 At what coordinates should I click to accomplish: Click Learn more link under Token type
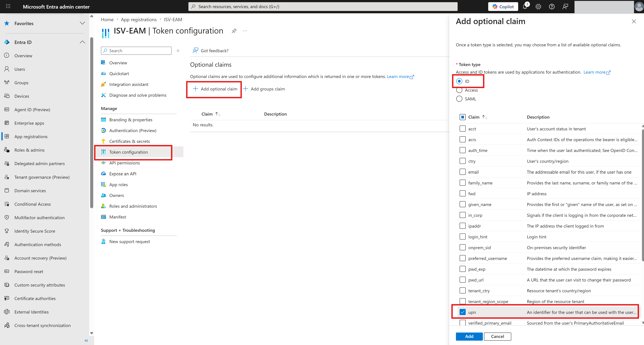tap(597, 72)
